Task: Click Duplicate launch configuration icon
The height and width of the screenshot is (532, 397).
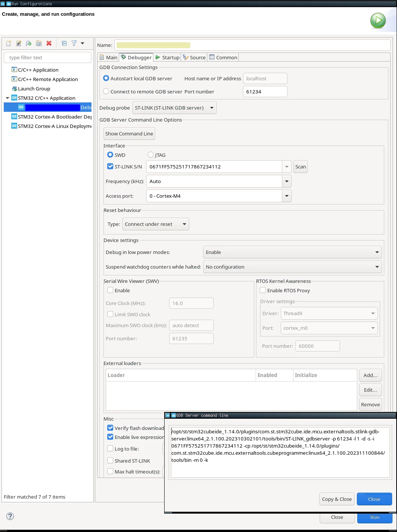Action: pyautogui.click(x=39, y=44)
